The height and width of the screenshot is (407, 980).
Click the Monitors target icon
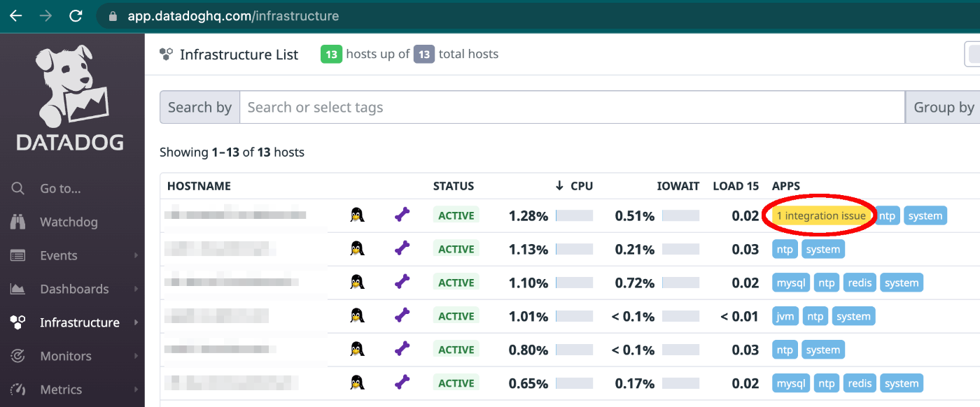(x=18, y=356)
